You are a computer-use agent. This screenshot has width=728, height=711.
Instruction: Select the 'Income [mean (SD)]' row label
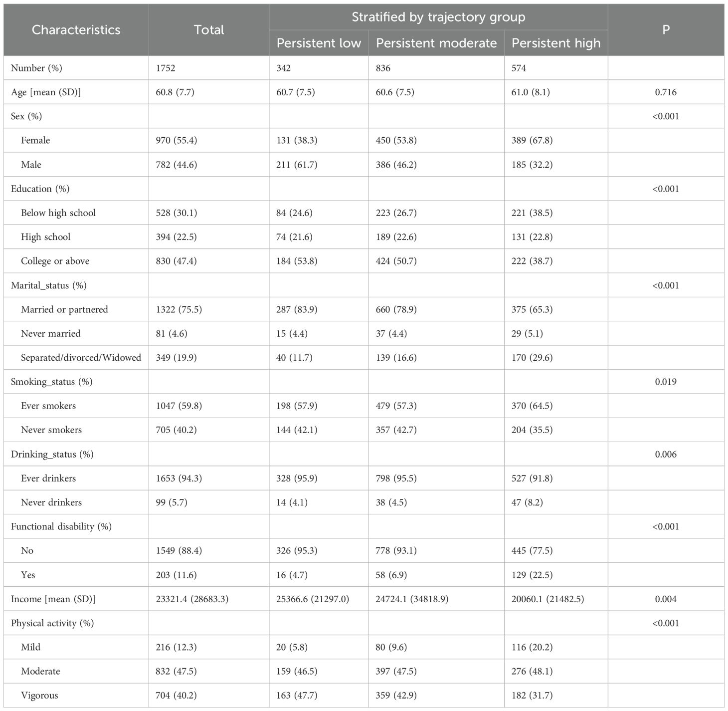53,599
